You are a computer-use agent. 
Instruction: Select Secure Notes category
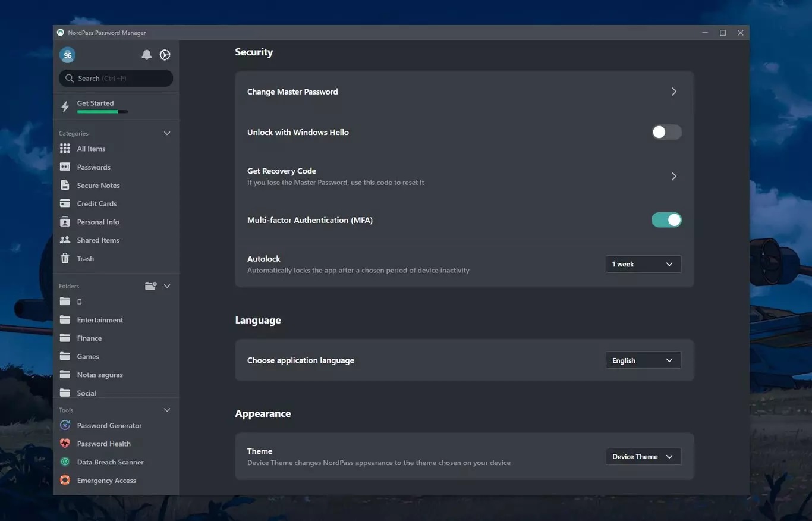[x=98, y=186]
